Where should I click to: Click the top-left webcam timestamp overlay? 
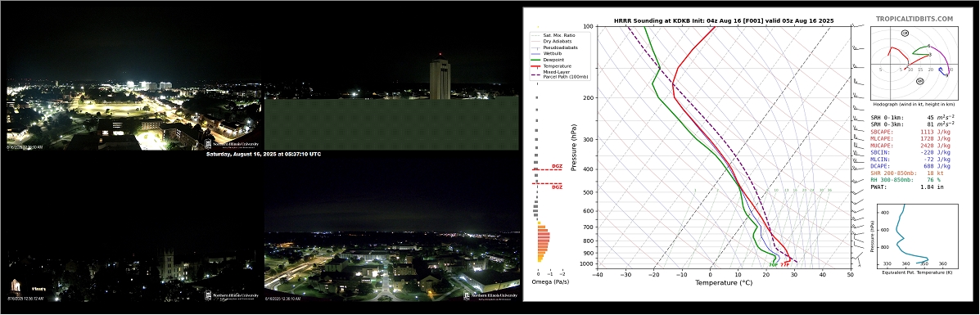(x=25, y=147)
